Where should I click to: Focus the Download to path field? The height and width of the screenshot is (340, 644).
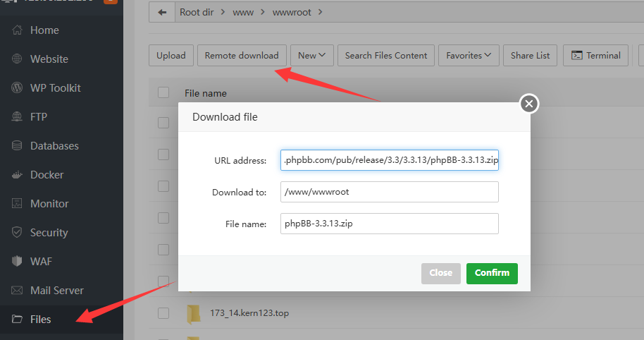point(390,192)
